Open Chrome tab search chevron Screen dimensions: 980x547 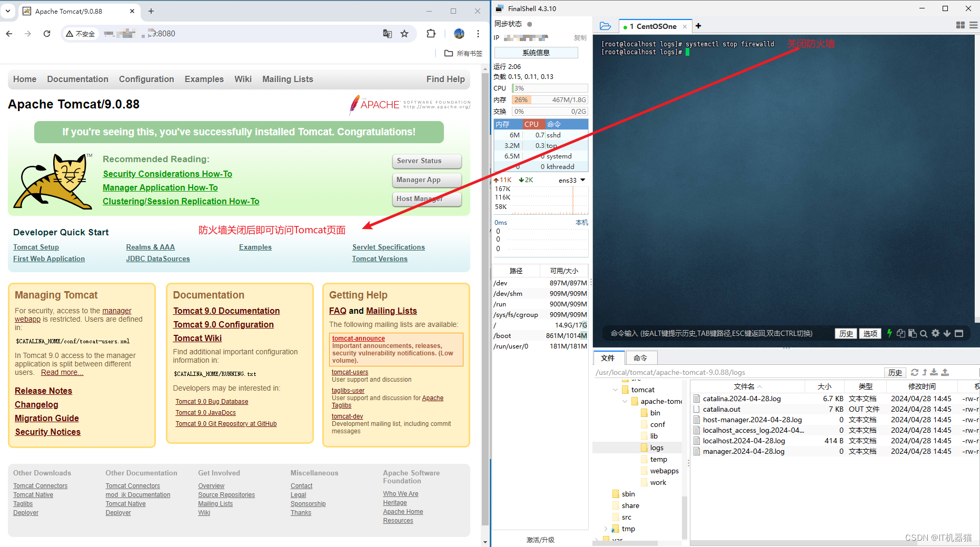(x=8, y=11)
